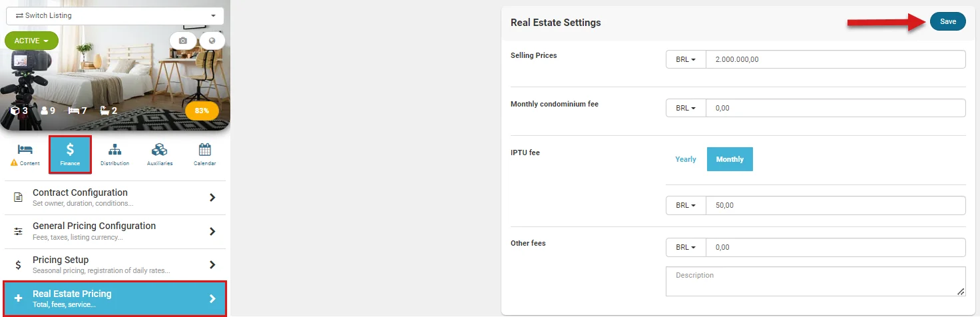Click the 83% completion badge
The height and width of the screenshot is (317, 980).
202,111
